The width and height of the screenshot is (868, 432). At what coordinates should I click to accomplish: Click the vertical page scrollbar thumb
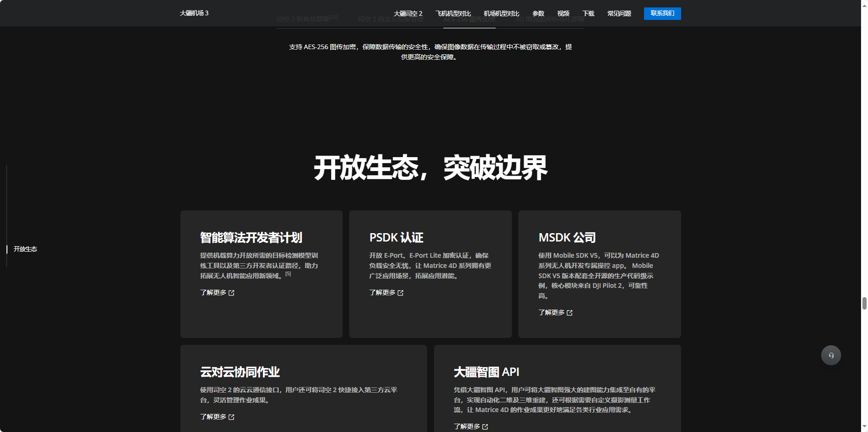click(864, 304)
